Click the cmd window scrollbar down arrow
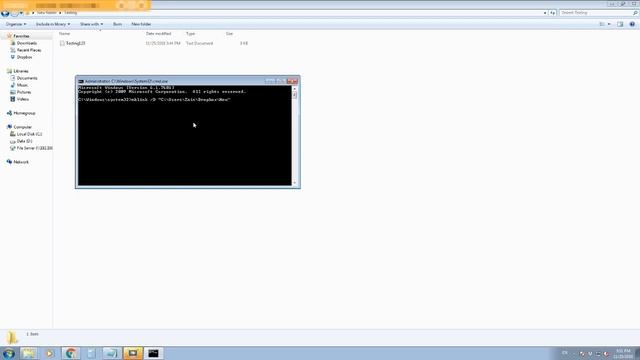This screenshot has height=360, width=640. (x=295, y=183)
